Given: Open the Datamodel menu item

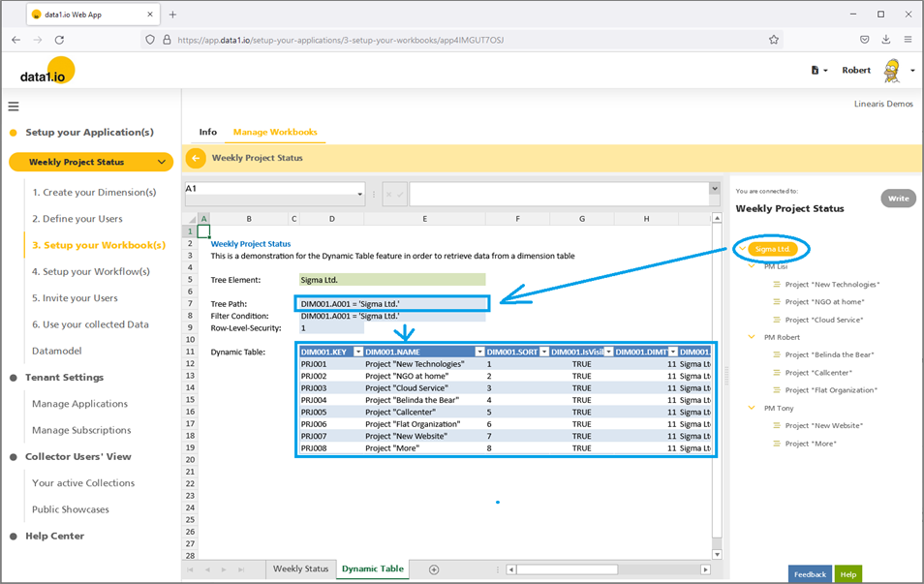Looking at the screenshot, I should coord(56,351).
